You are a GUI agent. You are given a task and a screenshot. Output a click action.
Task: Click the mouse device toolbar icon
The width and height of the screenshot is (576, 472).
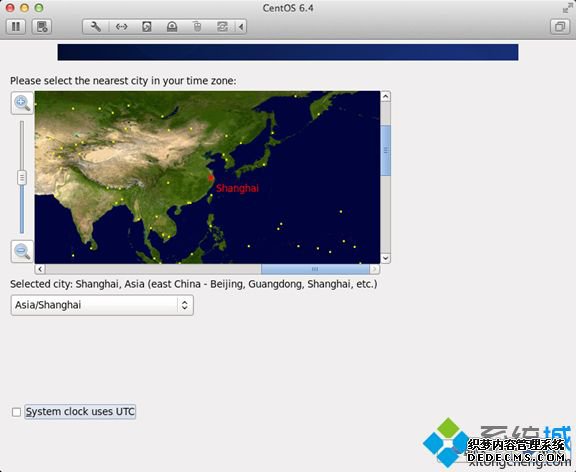point(197,27)
